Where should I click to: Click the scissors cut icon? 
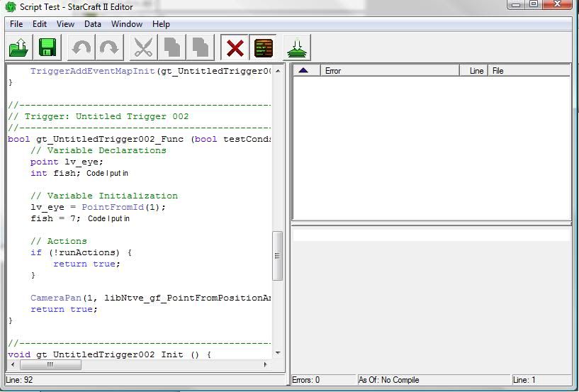click(x=143, y=48)
